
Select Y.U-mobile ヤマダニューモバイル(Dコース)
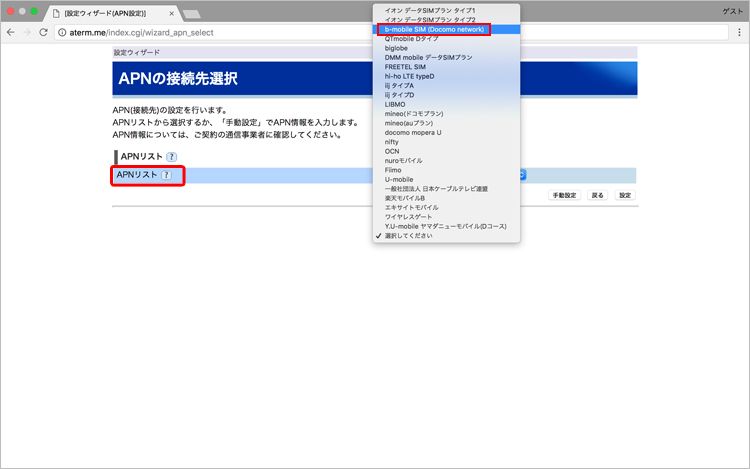[x=446, y=226]
